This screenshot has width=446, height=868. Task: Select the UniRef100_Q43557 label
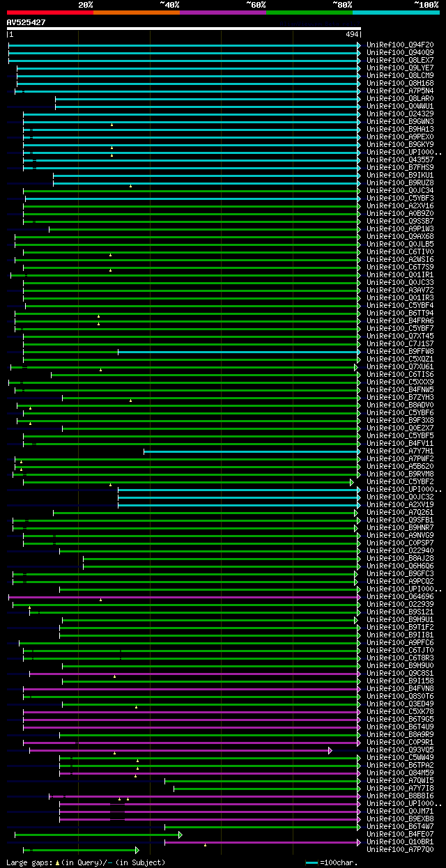pyautogui.click(x=400, y=160)
